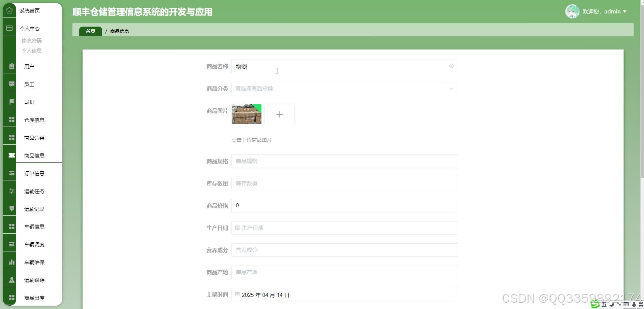Click the plus box to upload image
Image resolution: width=644 pixels, height=309 pixels.
click(280, 114)
